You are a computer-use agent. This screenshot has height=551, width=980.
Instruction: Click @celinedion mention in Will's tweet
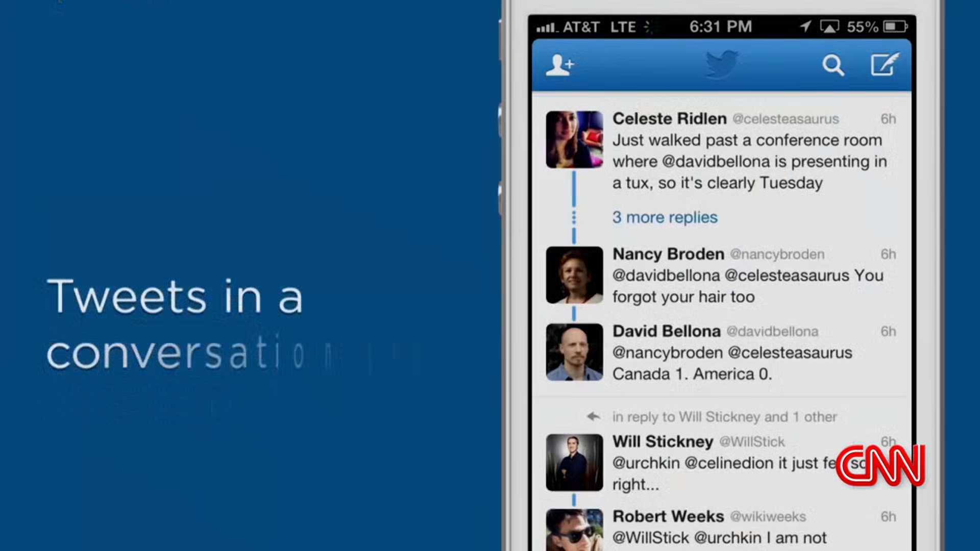tap(728, 463)
